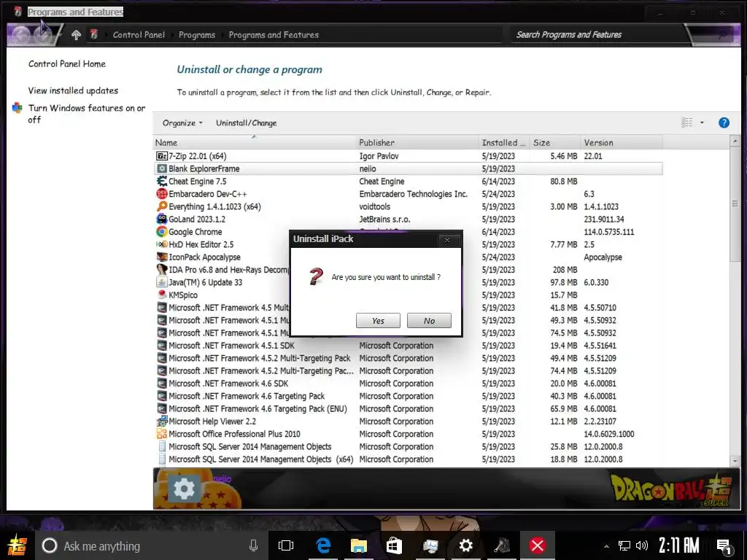The width and height of the screenshot is (747, 560).
Task: Click publisher Igor Pavlov
Action: (x=379, y=156)
